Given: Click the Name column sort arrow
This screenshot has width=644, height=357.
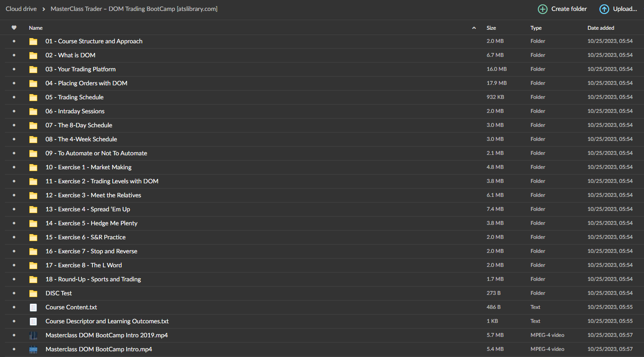Looking at the screenshot, I should pyautogui.click(x=474, y=28).
